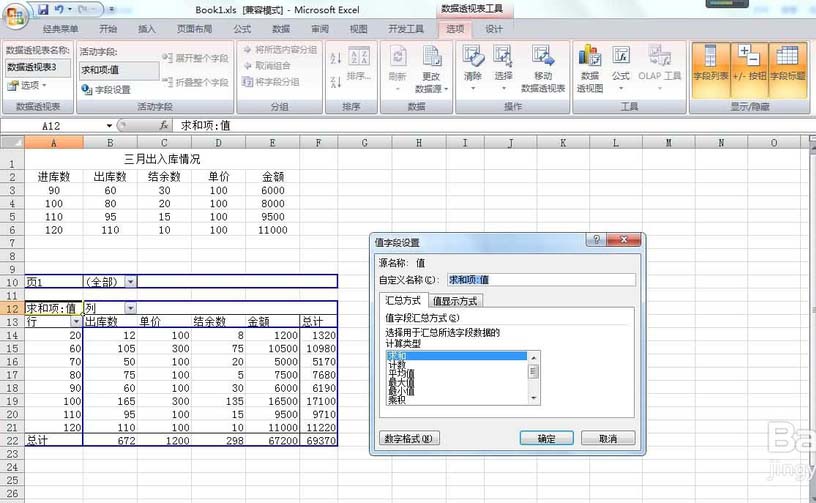This screenshot has width=816, height=503.
Task: Open the 开始 ribbon tab
Action: click(108, 29)
